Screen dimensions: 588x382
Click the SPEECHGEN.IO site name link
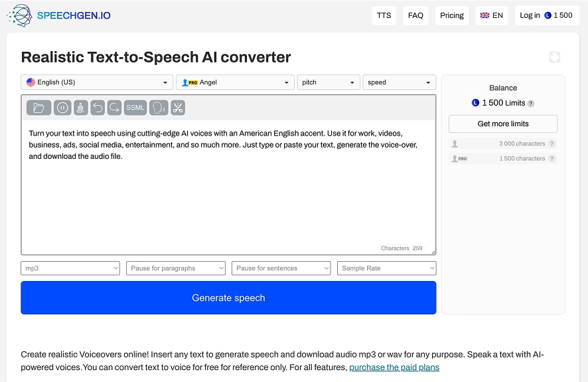click(74, 15)
